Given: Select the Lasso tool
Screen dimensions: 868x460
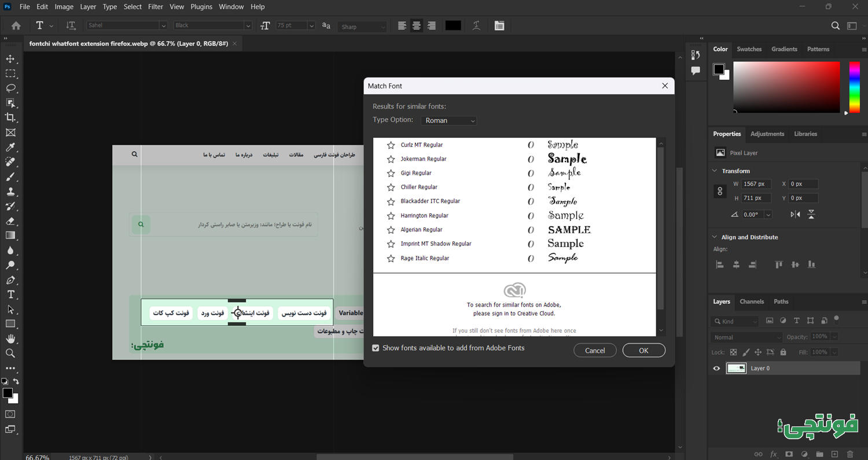Looking at the screenshot, I should click(x=10, y=88).
